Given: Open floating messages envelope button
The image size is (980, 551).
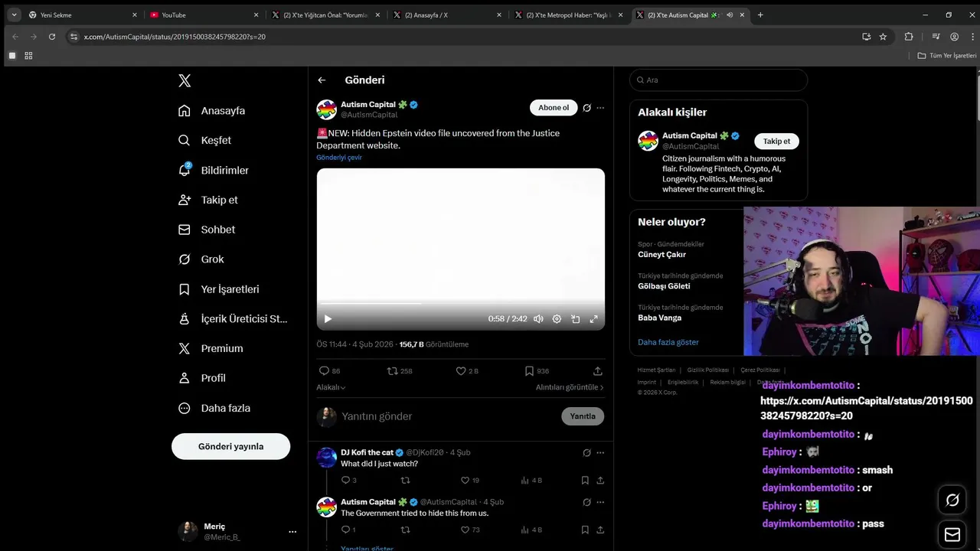Looking at the screenshot, I should click(952, 534).
